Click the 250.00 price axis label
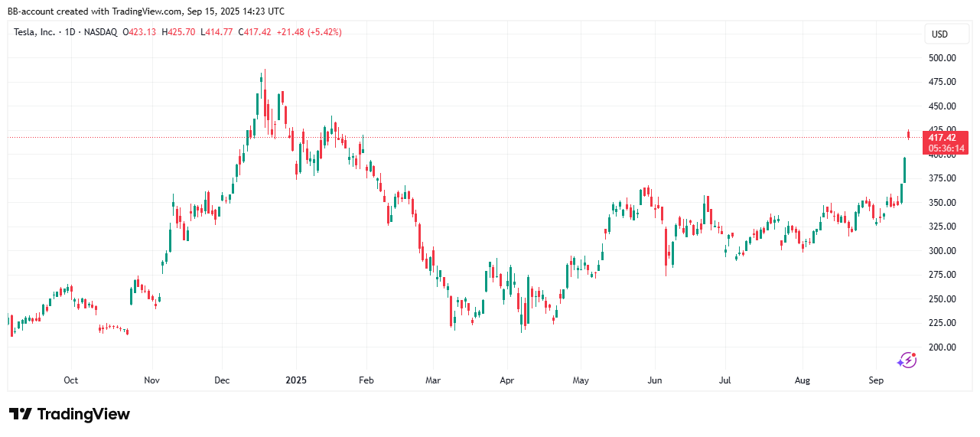 (943, 299)
